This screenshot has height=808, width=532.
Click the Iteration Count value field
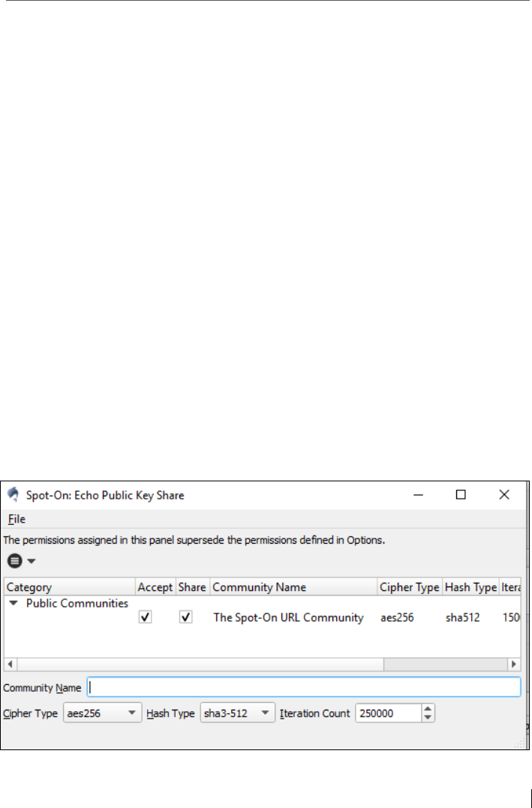(389, 713)
